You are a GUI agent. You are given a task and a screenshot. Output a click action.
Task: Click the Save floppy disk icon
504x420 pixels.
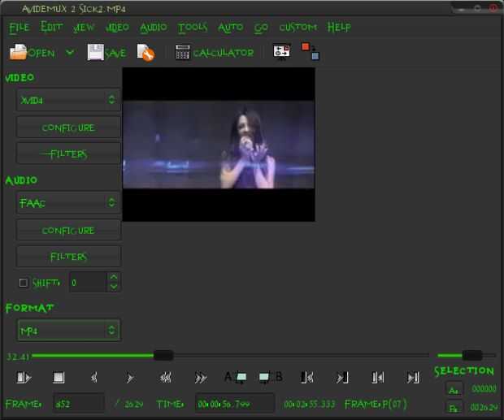96,52
